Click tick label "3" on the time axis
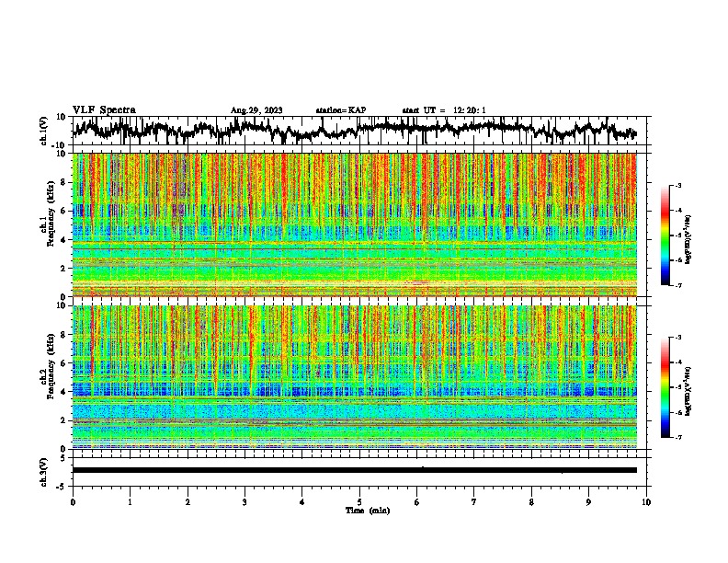The width and height of the screenshot is (728, 563). point(245,502)
